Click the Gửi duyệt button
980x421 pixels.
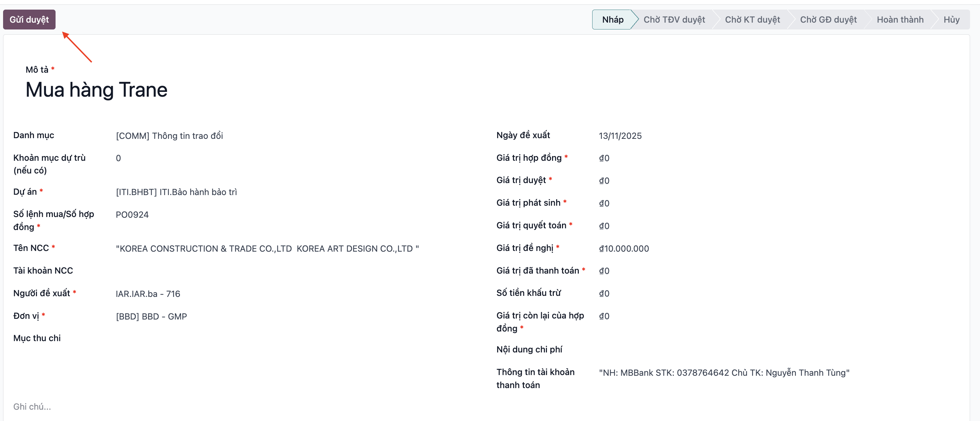[x=29, y=20]
